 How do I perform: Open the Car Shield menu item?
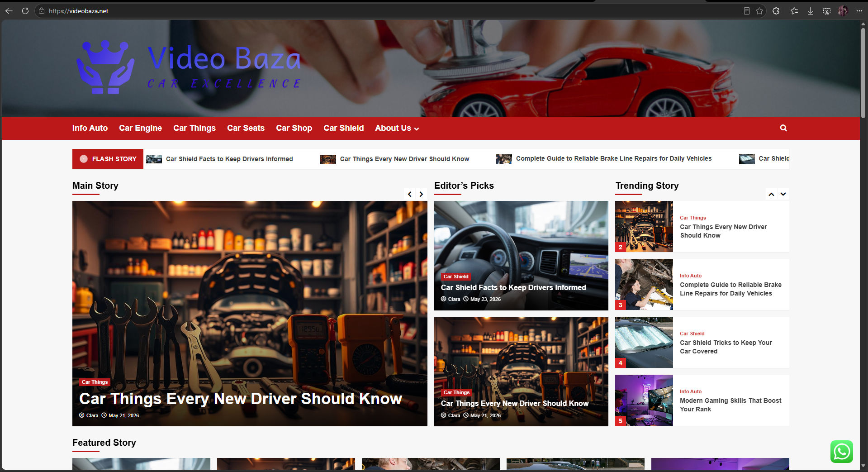tap(343, 128)
